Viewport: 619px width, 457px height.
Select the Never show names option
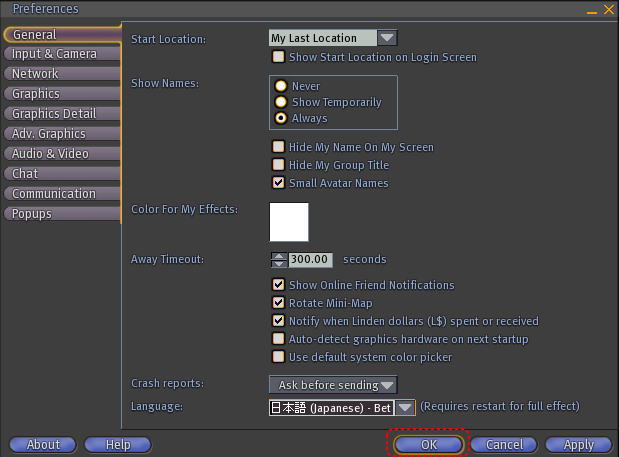(281, 86)
